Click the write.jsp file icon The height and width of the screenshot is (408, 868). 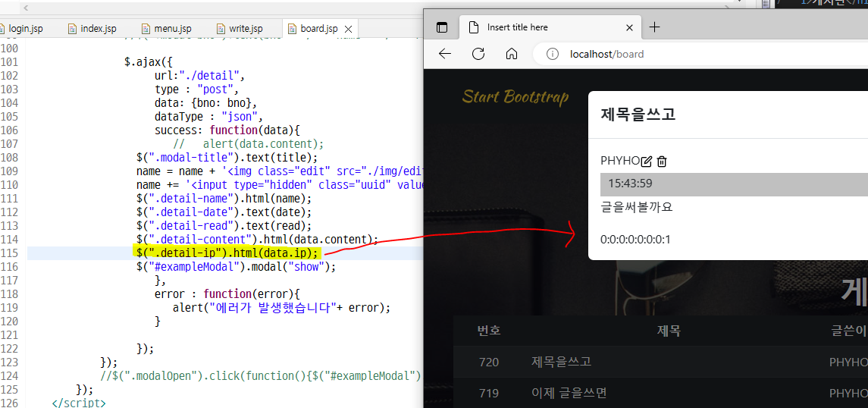221,28
